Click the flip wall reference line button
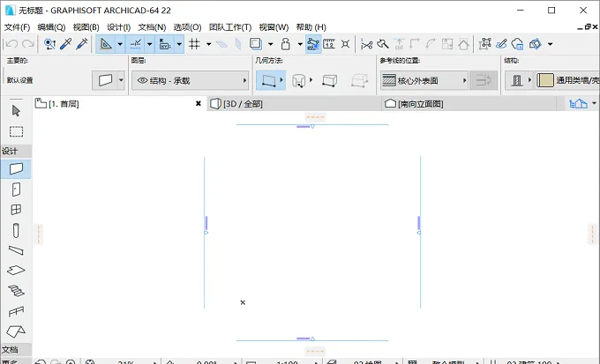 (x=484, y=81)
